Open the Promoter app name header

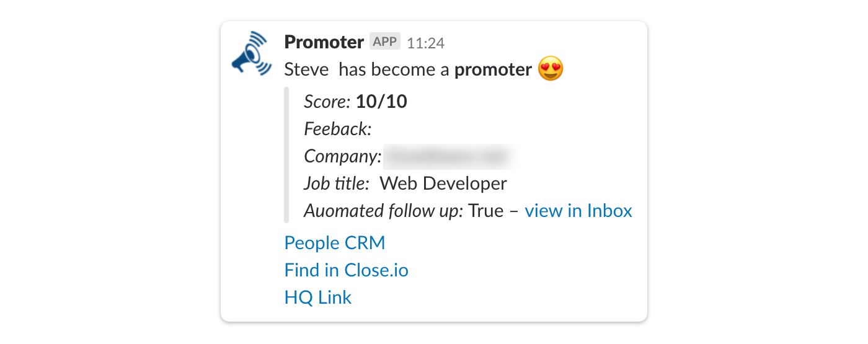click(324, 42)
